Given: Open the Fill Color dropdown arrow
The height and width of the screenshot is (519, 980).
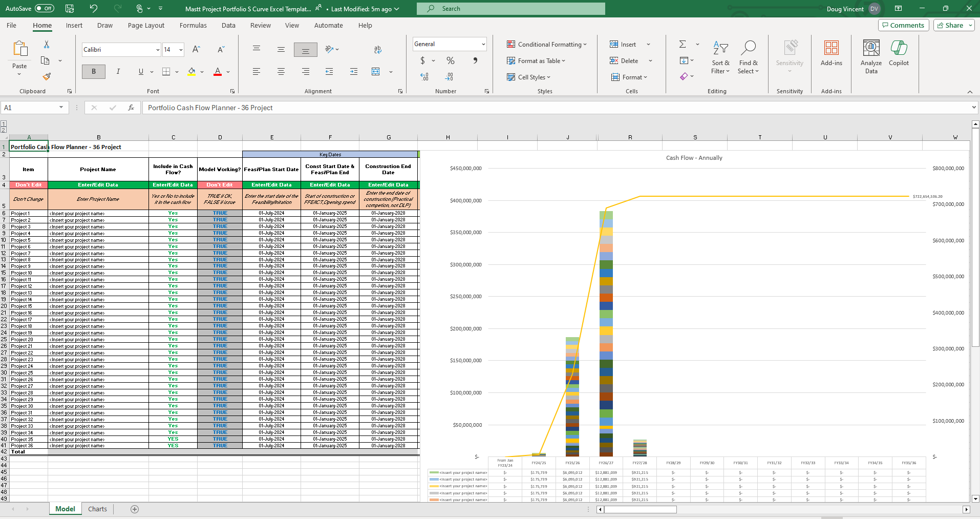Looking at the screenshot, I should [201, 71].
